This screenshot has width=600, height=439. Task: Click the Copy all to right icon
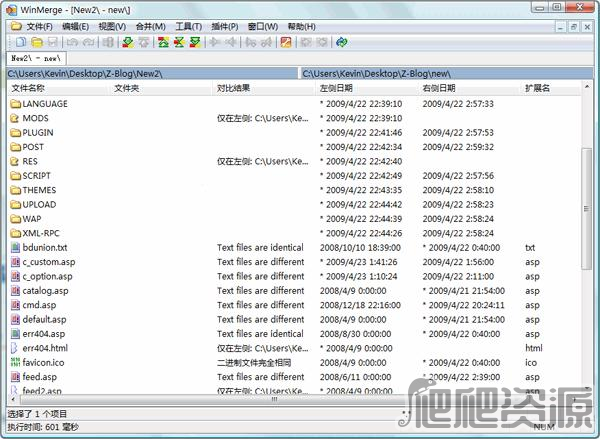(x=251, y=42)
